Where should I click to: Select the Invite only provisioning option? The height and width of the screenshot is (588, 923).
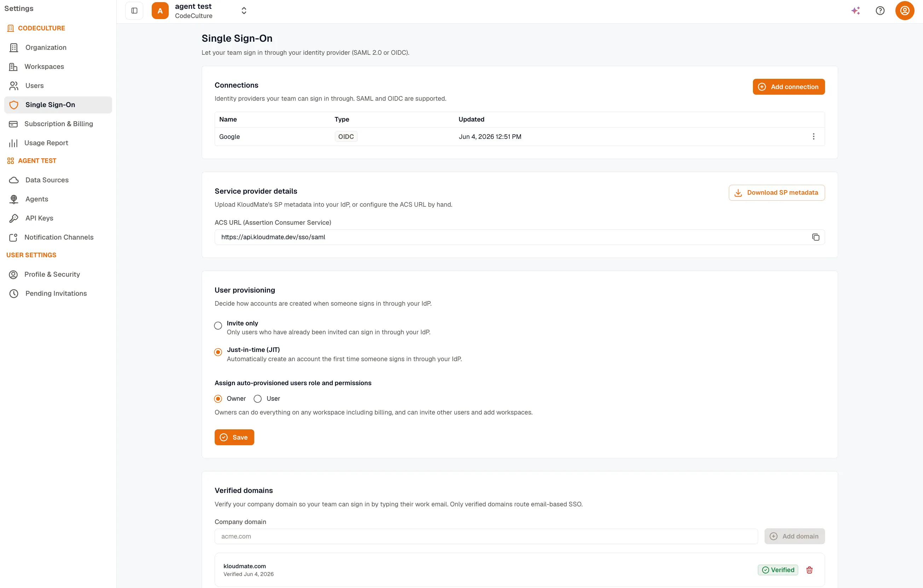[x=218, y=325]
